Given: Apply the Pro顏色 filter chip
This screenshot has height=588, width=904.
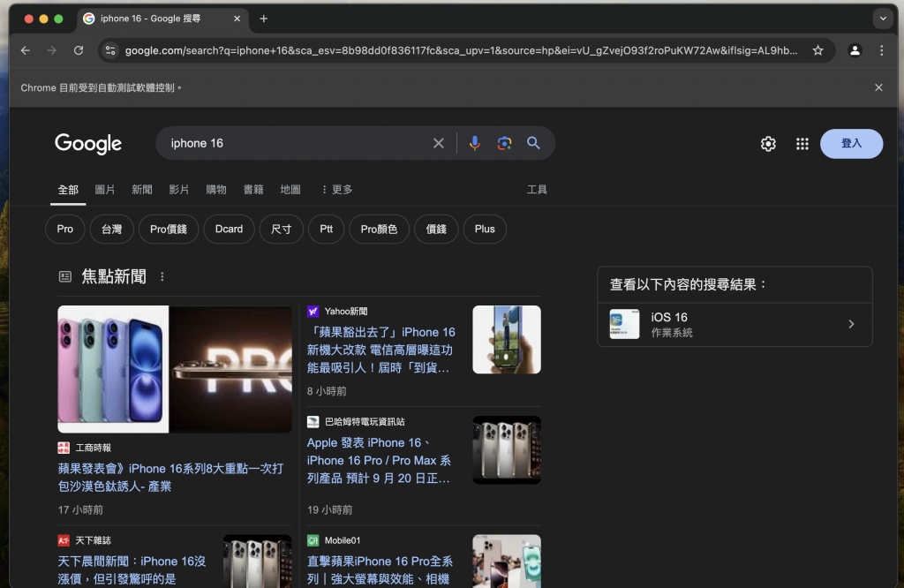Looking at the screenshot, I should (x=379, y=229).
